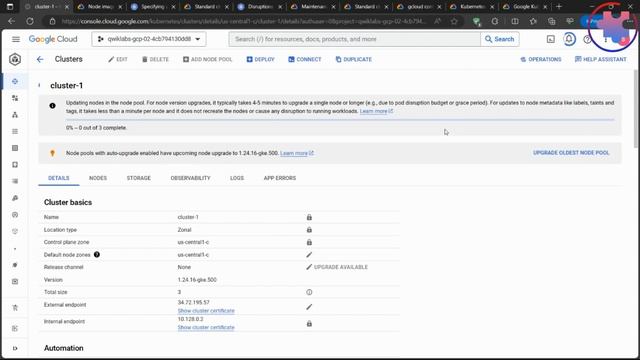Activate Cloud Shell icon

[x=551, y=39]
